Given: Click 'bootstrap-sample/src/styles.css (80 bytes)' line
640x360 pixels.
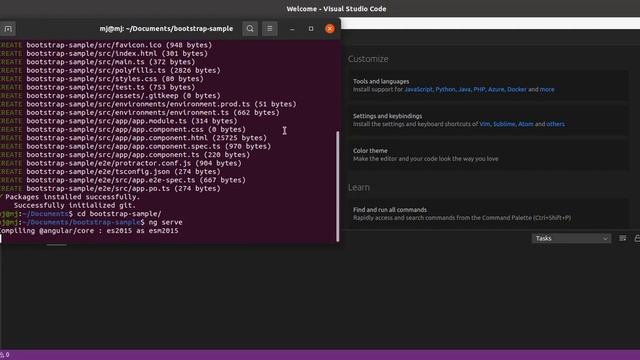Looking at the screenshot, I should pyautogui.click(x=115, y=79).
